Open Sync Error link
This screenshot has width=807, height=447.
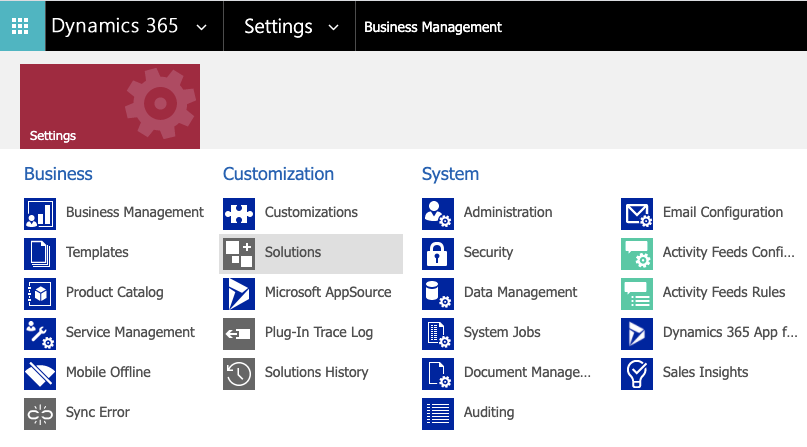(98, 412)
